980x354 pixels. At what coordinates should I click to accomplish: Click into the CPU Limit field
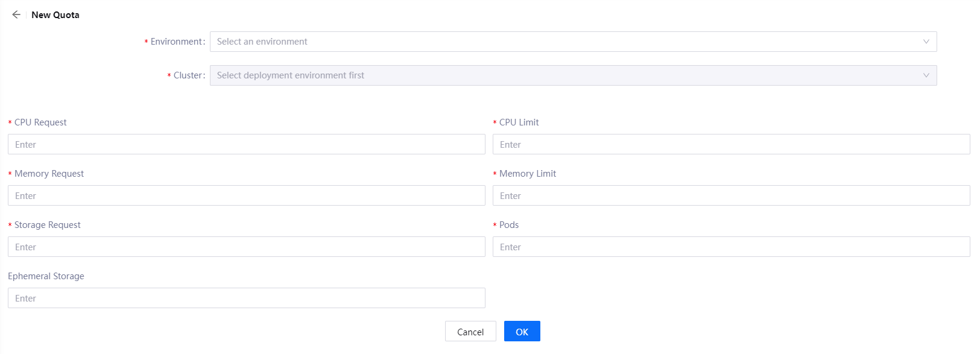(x=731, y=145)
